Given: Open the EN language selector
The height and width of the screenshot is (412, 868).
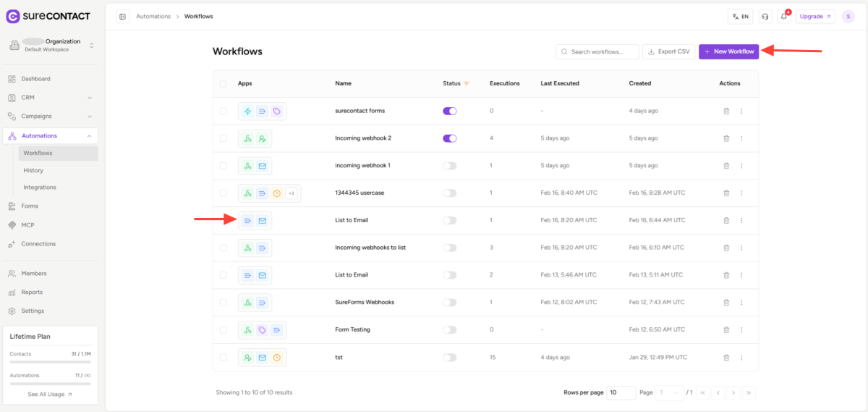Looking at the screenshot, I should [740, 17].
